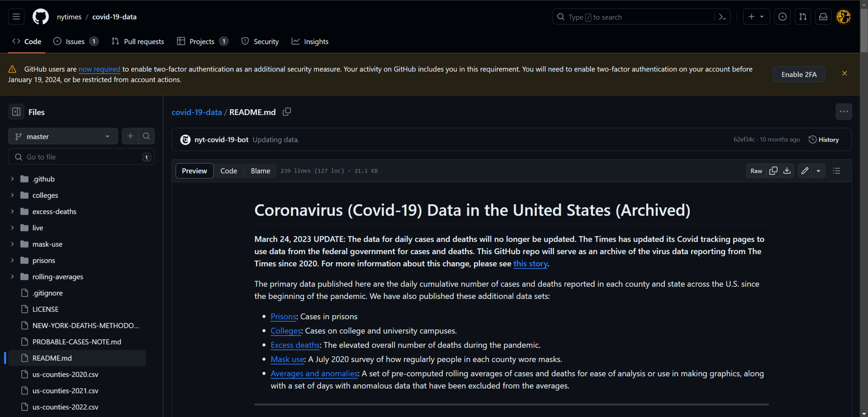Copy file path next to README.md
This screenshot has width=868, height=417.
coord(287,112)
